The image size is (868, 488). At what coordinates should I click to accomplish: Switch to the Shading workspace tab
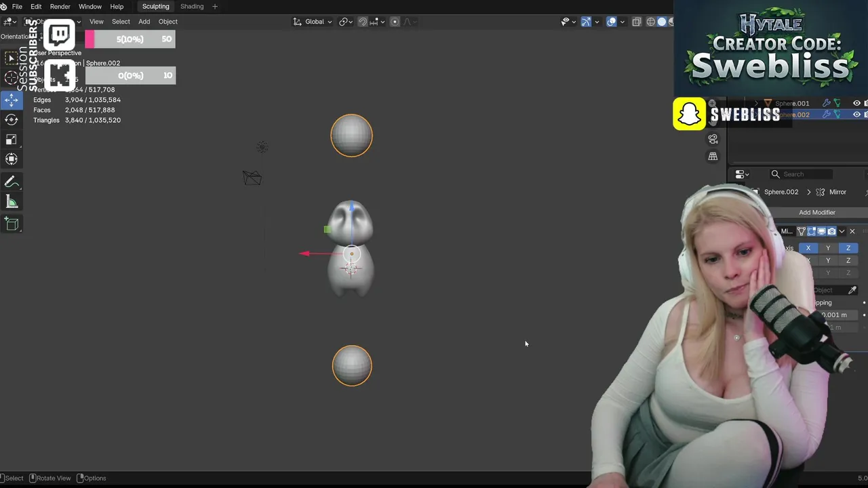(x=192, y=7)
